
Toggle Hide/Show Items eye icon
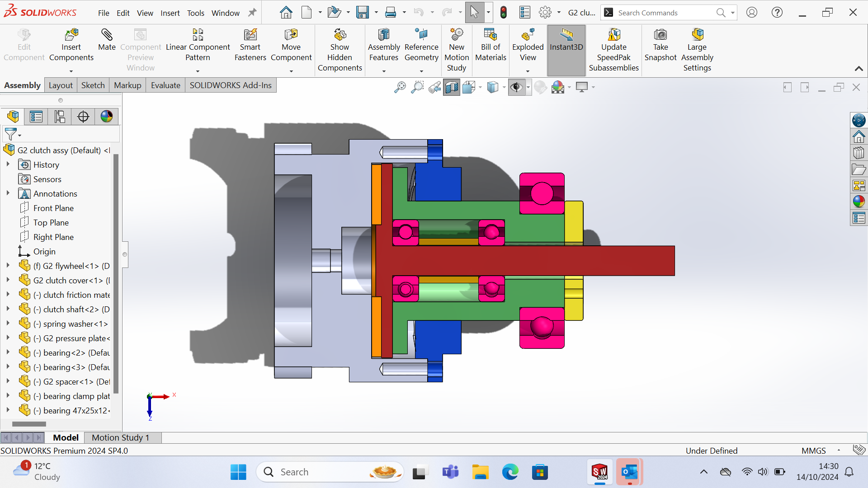tap(516, 87)
